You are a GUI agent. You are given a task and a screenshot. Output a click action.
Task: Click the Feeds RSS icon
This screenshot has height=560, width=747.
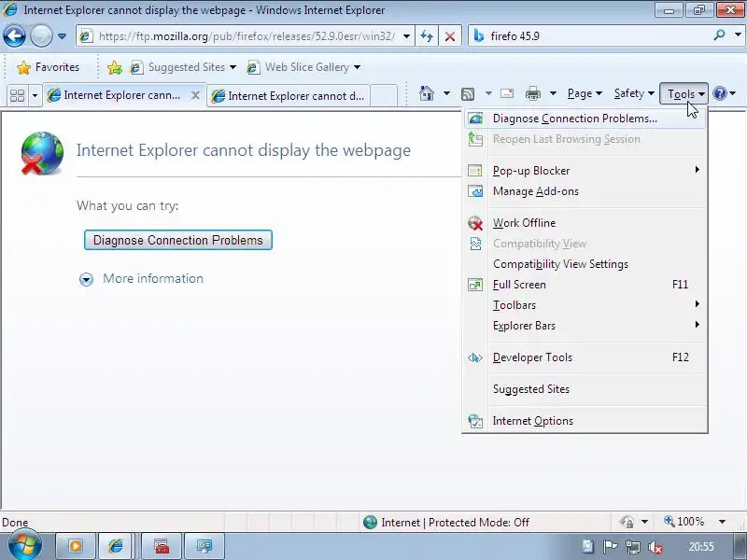tap(468, 94)
